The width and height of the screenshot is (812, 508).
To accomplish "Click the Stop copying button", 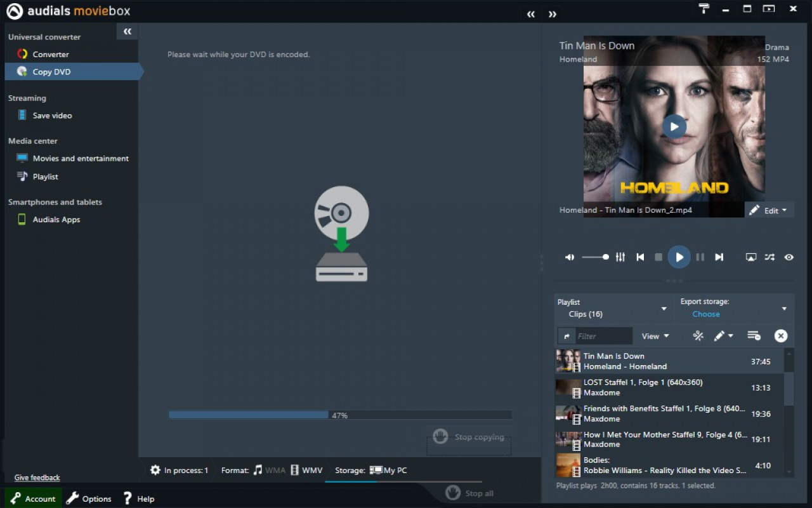I will (x=469, y=437).
